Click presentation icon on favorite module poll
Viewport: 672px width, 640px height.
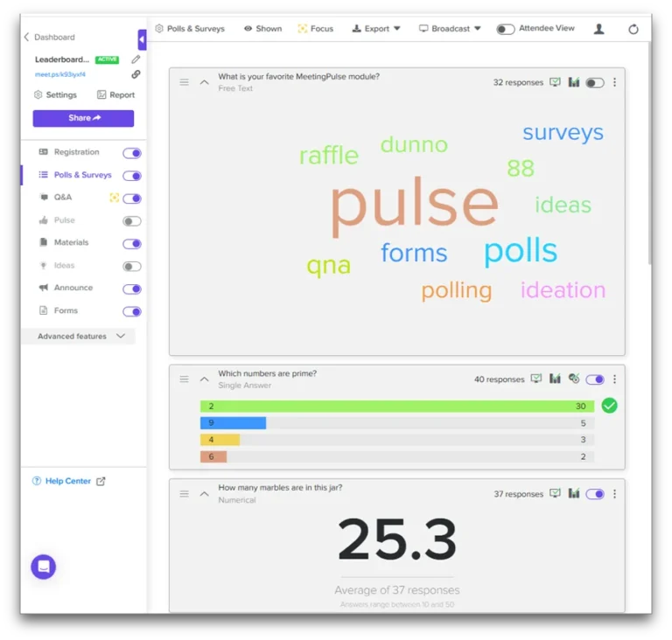click(x=555, y=82)
